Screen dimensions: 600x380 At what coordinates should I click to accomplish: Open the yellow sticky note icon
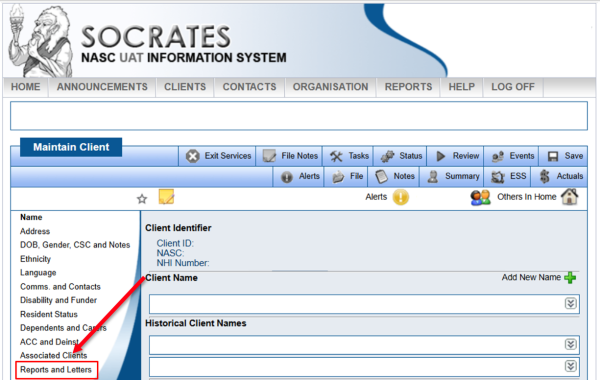(x=166, y=197)
